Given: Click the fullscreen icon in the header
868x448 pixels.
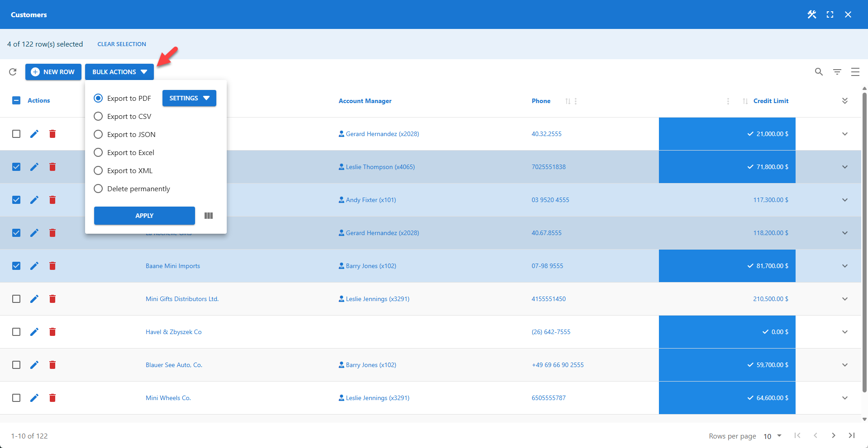Looking at the screenshot, I should (x=830, y=14).
